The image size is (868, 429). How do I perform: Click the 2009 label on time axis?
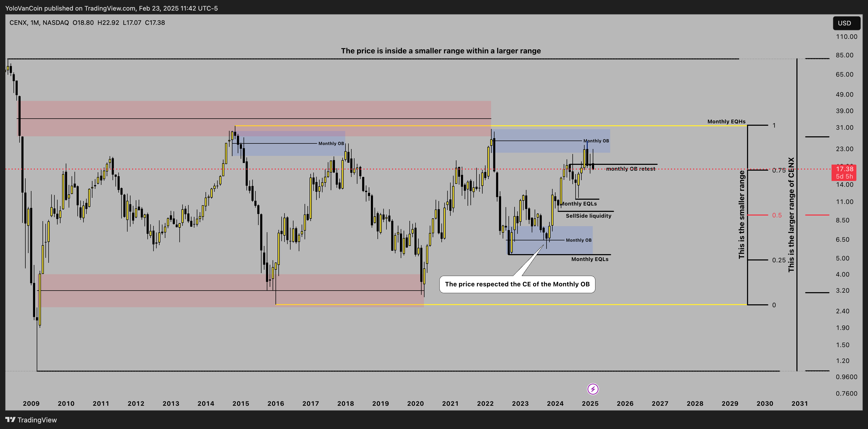point(31,403)
